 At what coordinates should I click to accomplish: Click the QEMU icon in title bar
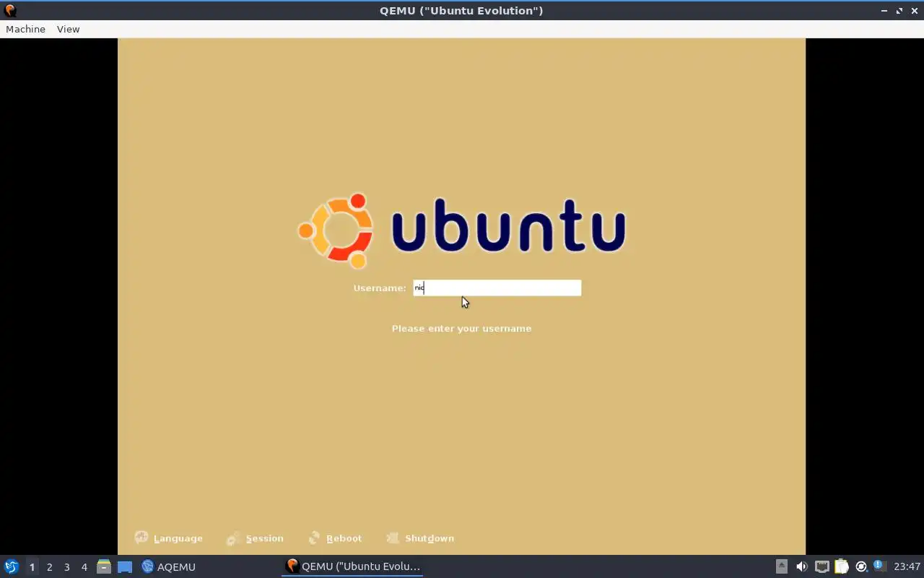tap(10, 11)
